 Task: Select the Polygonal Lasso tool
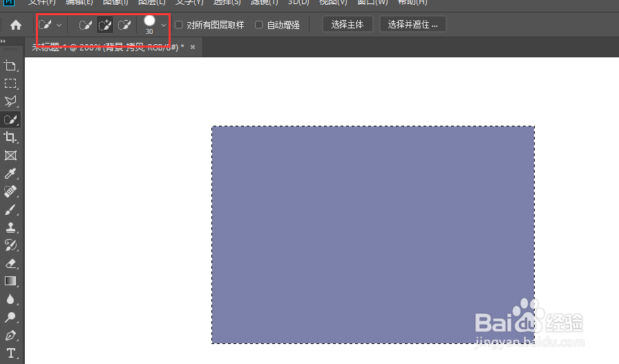10,102
